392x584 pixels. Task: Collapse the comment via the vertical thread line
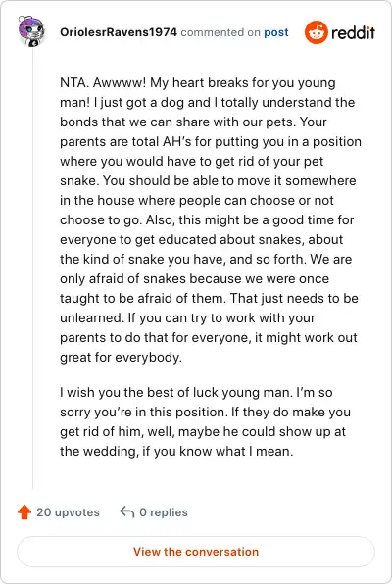coord(32,268)
